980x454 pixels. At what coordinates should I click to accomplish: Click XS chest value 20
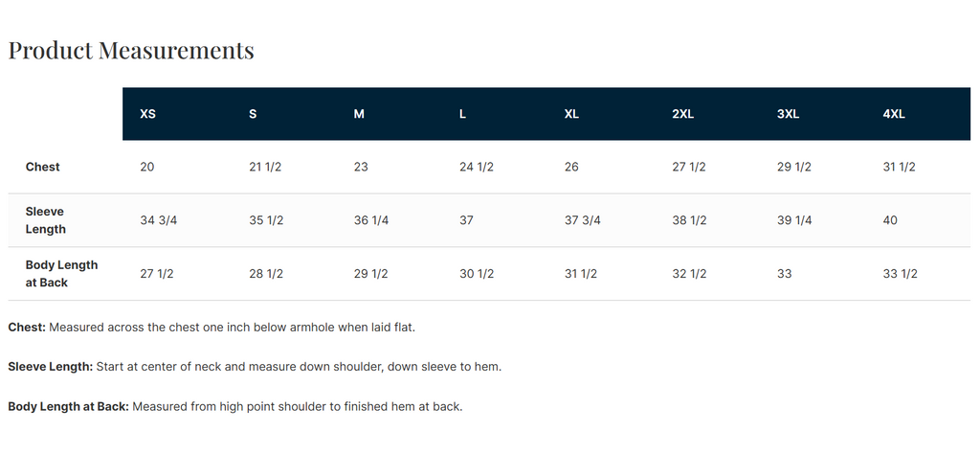tap(147, 167)
